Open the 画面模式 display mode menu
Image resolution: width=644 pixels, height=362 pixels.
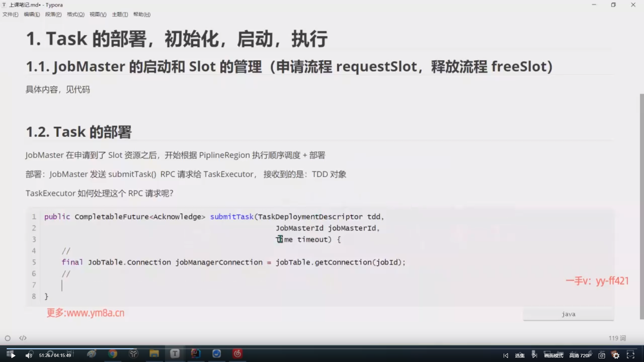[x=553, y=355]
